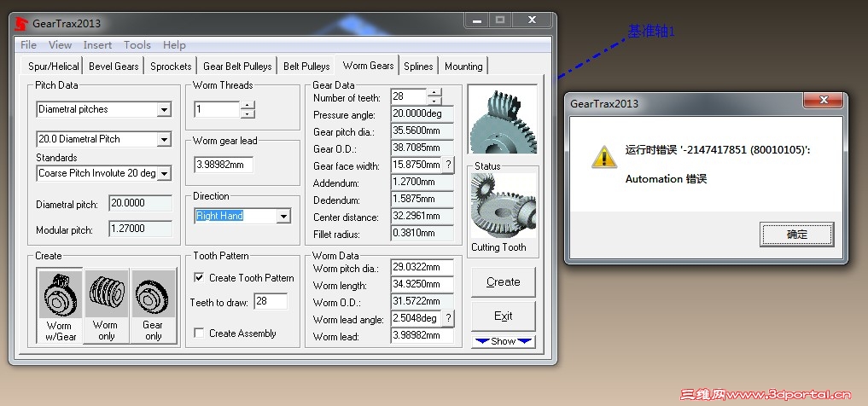Image resolution: width=868 pixels, height=406 pixels.
Task: Click Worm lead angle value 2.5048deg
Action: coord(416,319)
